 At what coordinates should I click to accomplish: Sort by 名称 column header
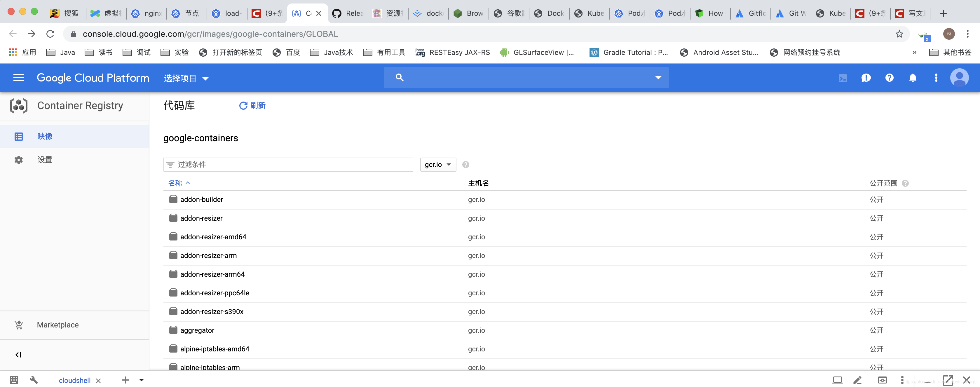[179, 183]
